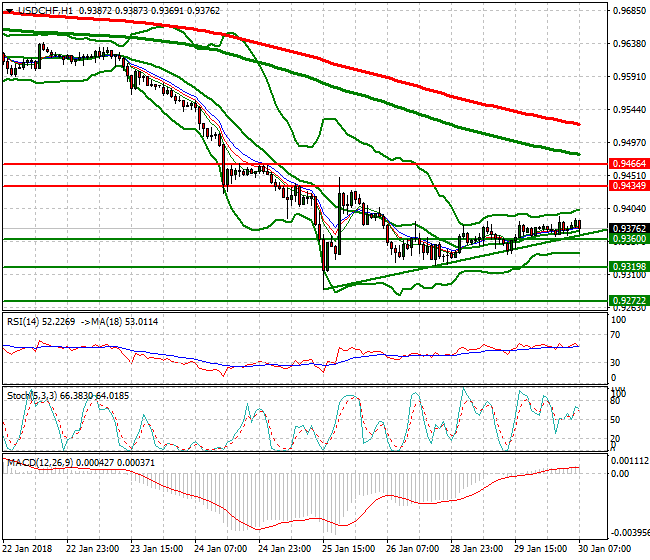
Task: Click the 24 Jan 23:00 time label
Action: coord(284,549)
